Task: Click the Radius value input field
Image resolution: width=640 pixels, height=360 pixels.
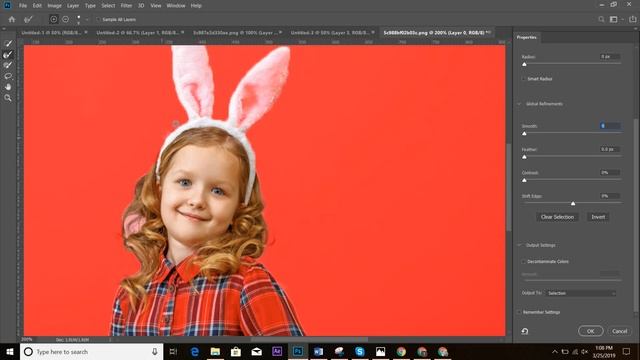Action: 610,57
